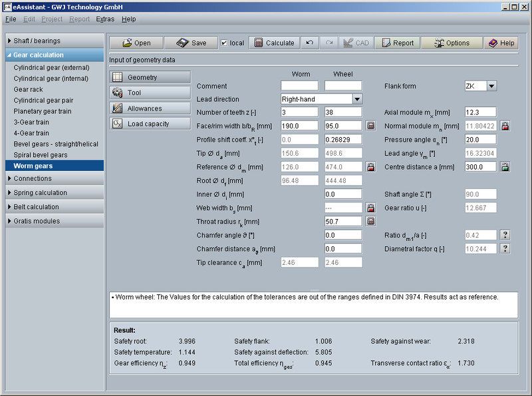Open the Lead direction dropdown
532x396 pixels.
click(x=357, y=99)
